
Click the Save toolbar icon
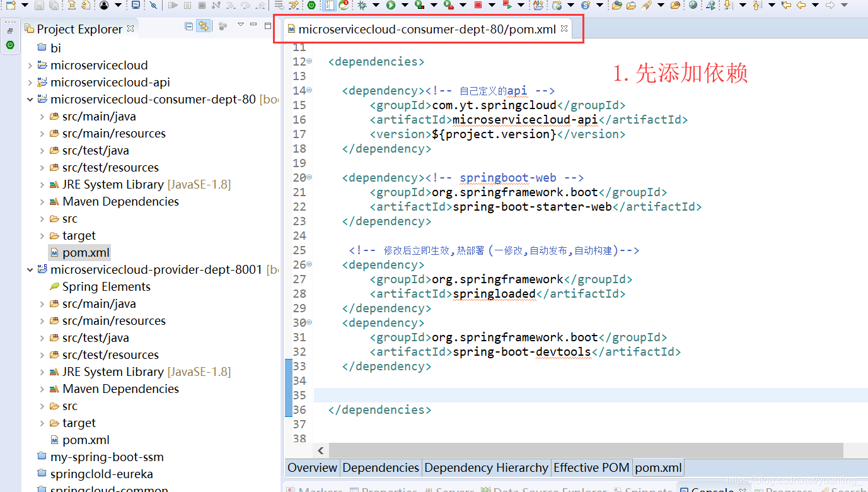click(x=39, y=5)
